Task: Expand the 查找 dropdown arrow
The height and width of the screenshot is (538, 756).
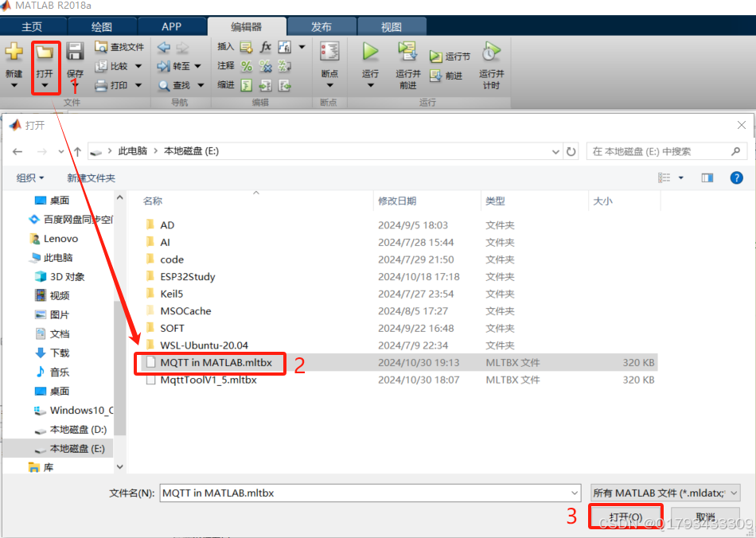Action: pos(201,85)
